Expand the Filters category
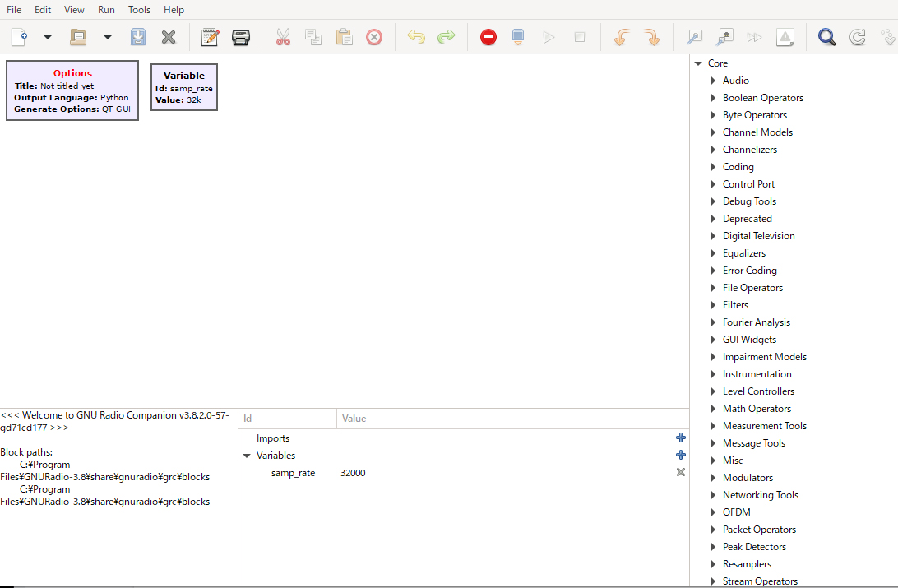This screenshot has width=898, height=588. click(x=713, y=305)
